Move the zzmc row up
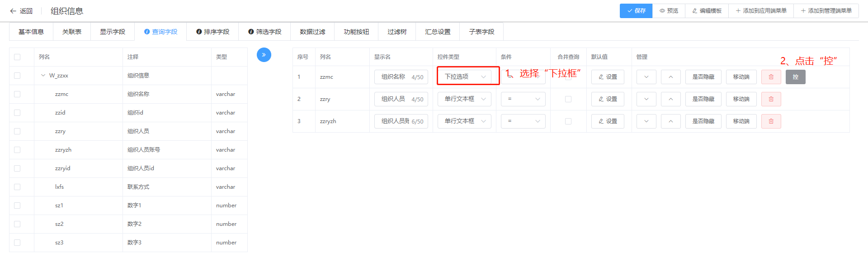The width and height of the screenshot is (868, 263). click(671, 77)
